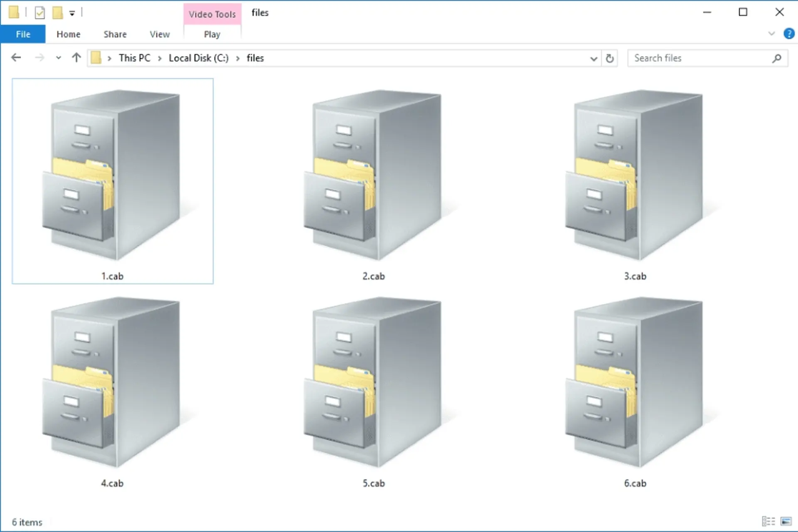
Task: Click the Up one level arrow
Action: pyautogui.click(x=76, y=58)
